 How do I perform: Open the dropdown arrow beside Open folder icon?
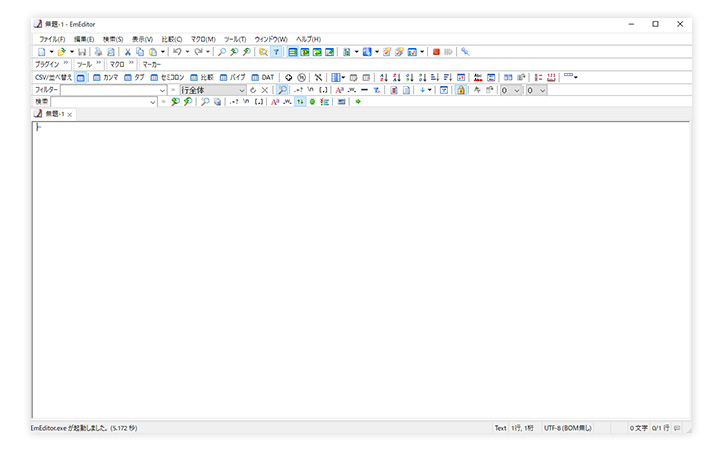point(72,51)
